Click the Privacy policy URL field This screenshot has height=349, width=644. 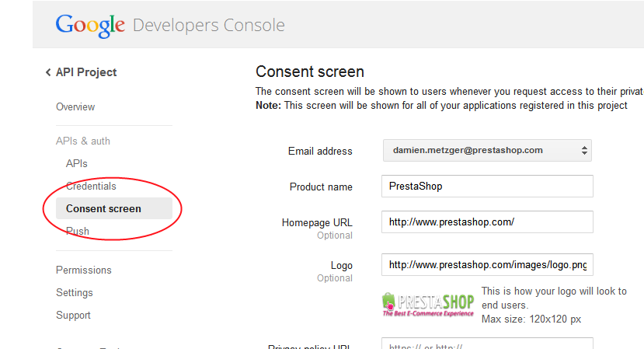click(487, 344)
